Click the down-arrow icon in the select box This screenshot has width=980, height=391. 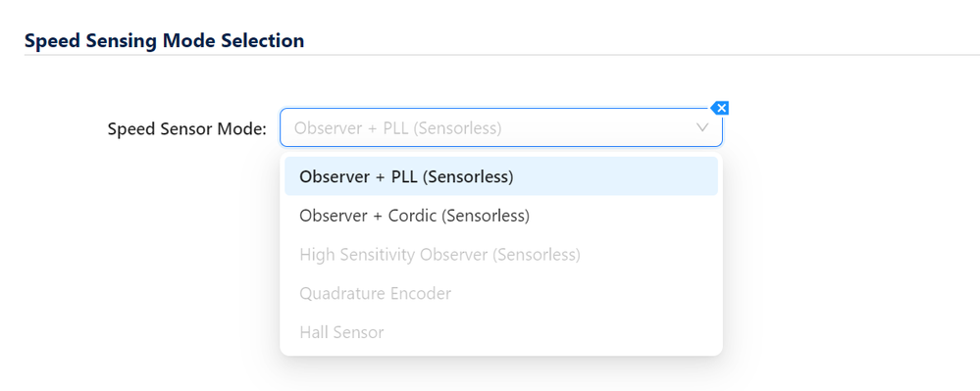pyautogui.click(x=702, y=127)
